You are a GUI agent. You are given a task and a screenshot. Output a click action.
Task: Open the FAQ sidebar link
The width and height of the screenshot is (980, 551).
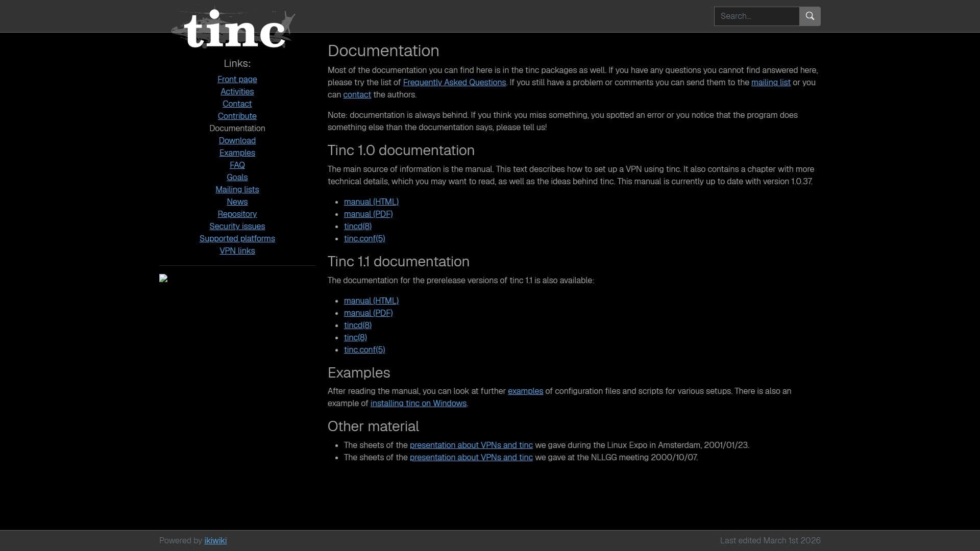(237, 165)
